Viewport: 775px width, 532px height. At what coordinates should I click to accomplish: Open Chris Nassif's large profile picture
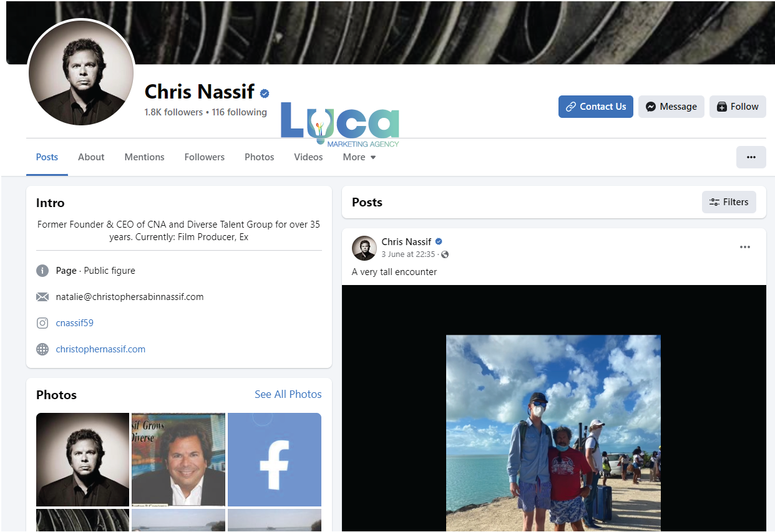[81, 72]
